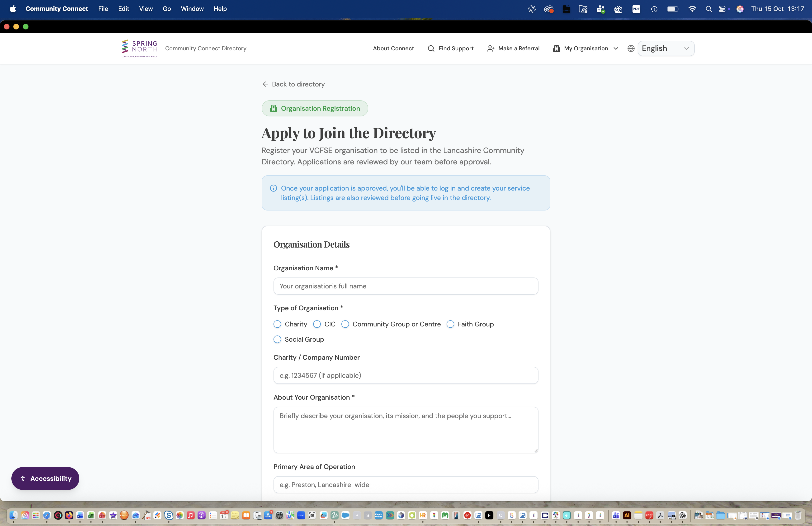Open the Window menu
The image size is (812, 526).
[x=192, y=9]
